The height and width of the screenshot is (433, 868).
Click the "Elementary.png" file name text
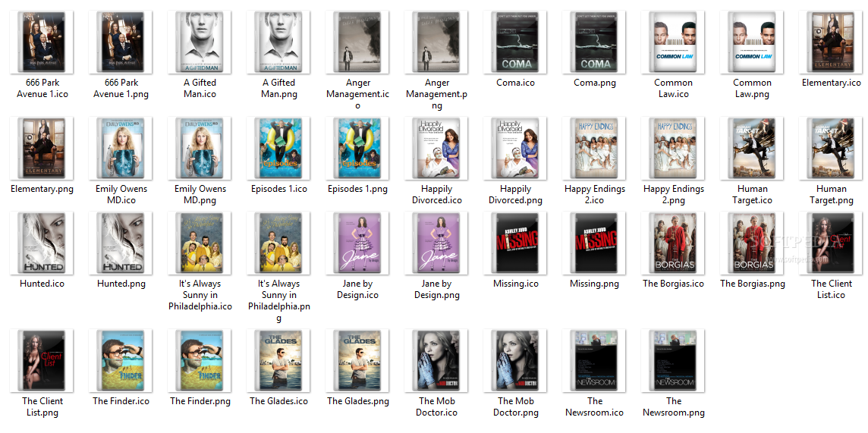[x=42, y=189]
